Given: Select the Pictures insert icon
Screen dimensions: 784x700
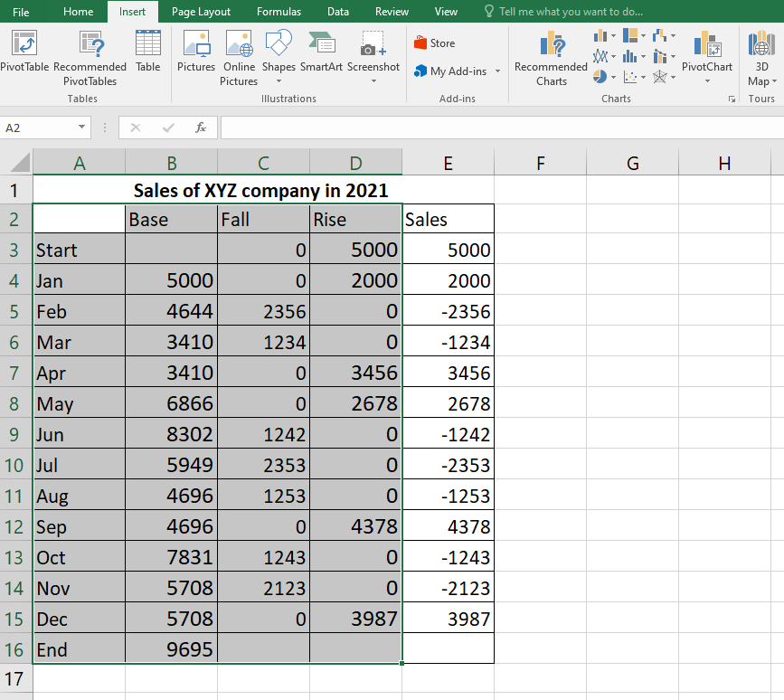Looking at the screenshot, I should tap(196, 52).
